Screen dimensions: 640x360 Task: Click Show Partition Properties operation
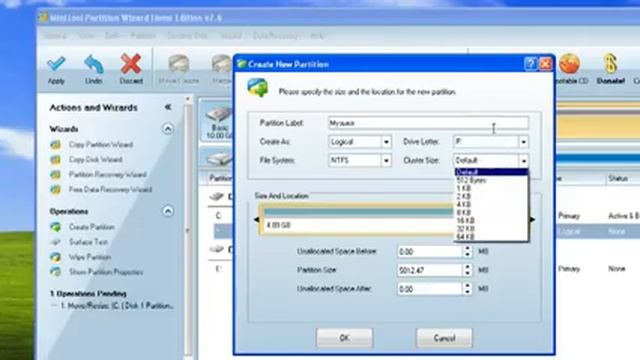[x=106, y=272]
